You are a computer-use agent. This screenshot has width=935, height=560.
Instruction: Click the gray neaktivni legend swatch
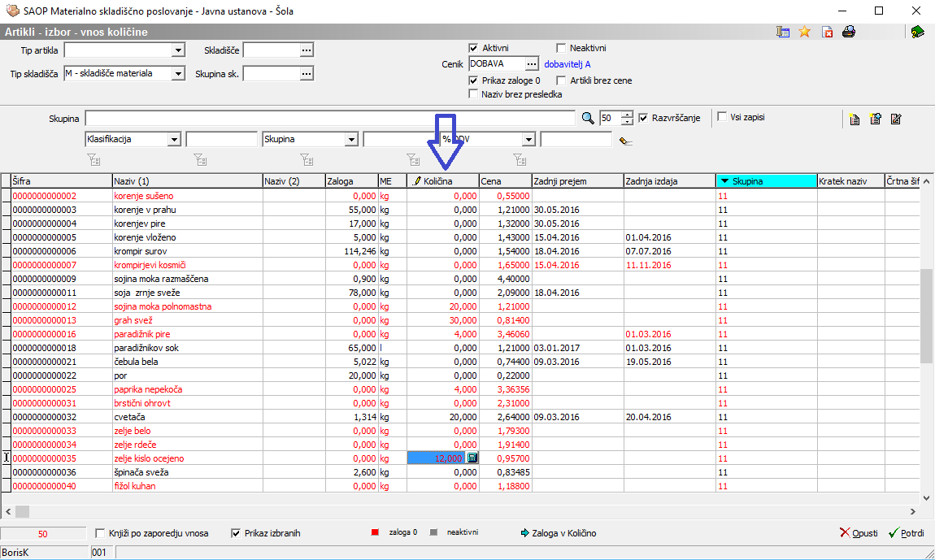433,532
